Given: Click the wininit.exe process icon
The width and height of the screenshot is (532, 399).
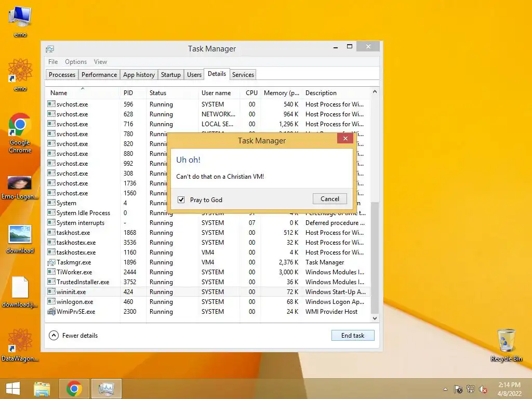Looking at the screenshot, I should 51,292.
